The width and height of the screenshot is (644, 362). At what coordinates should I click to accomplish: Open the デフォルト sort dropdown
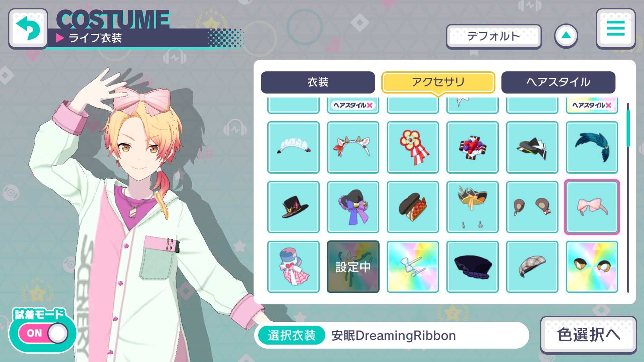point(494,36)
